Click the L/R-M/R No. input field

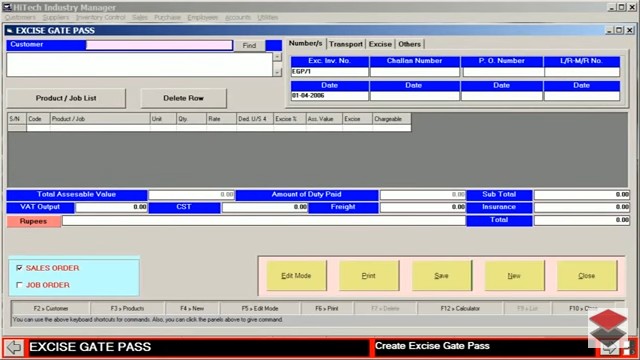(582, 72)
